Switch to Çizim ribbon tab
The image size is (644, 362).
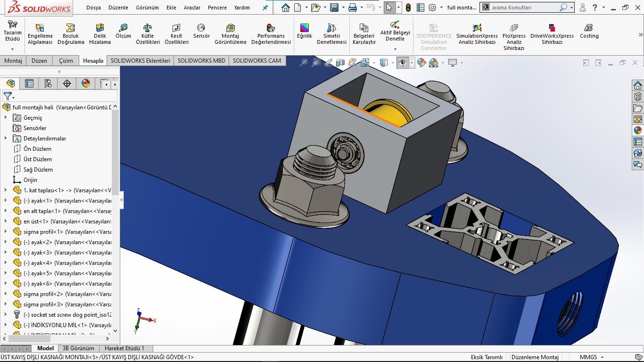66,61
